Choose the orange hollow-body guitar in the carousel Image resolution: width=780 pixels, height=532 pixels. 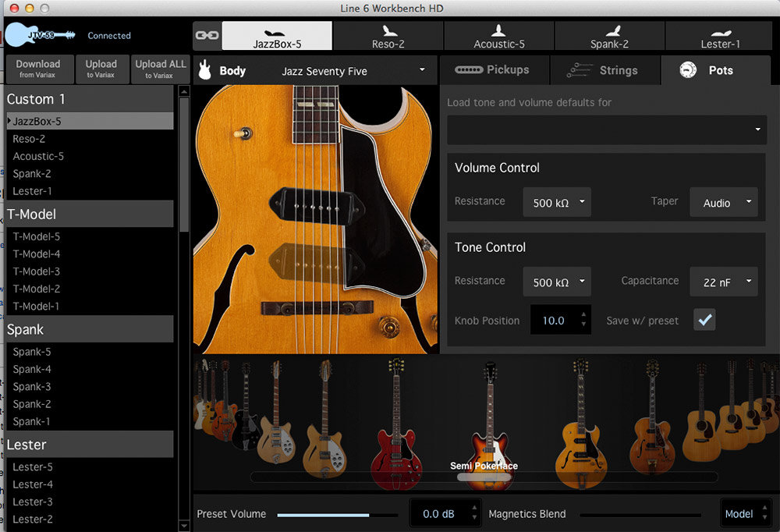225,403
